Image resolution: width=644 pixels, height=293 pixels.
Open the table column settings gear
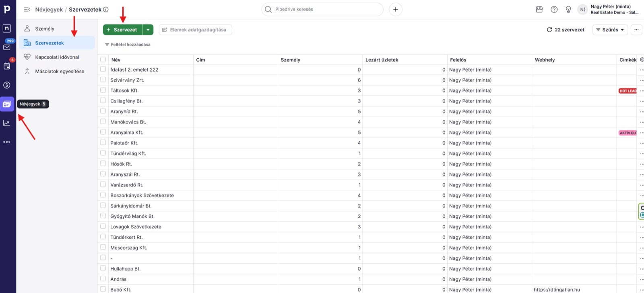point(642,59)
